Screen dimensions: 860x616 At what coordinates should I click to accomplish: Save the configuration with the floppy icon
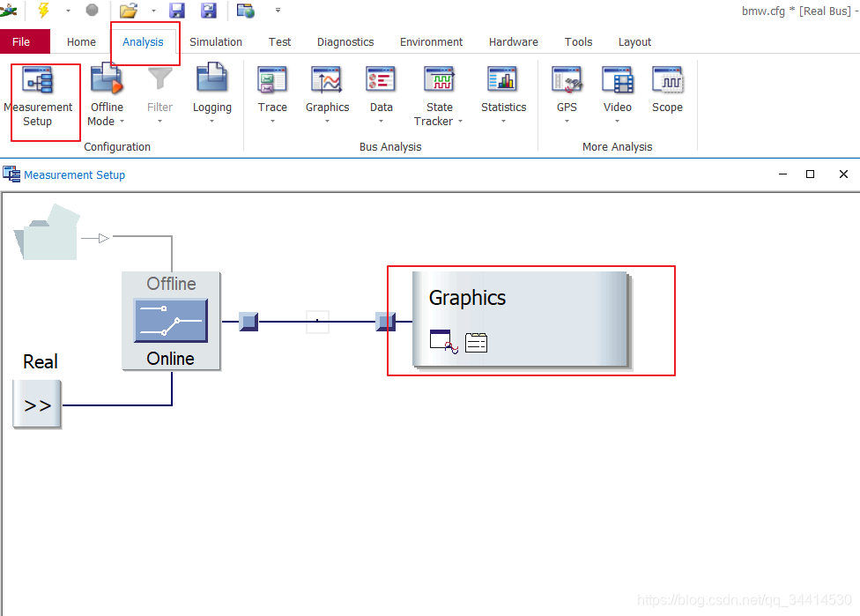176,10
